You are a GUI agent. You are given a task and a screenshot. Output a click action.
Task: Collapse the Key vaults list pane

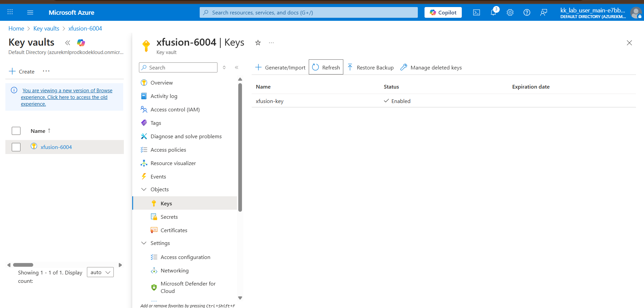coord(67,43)
